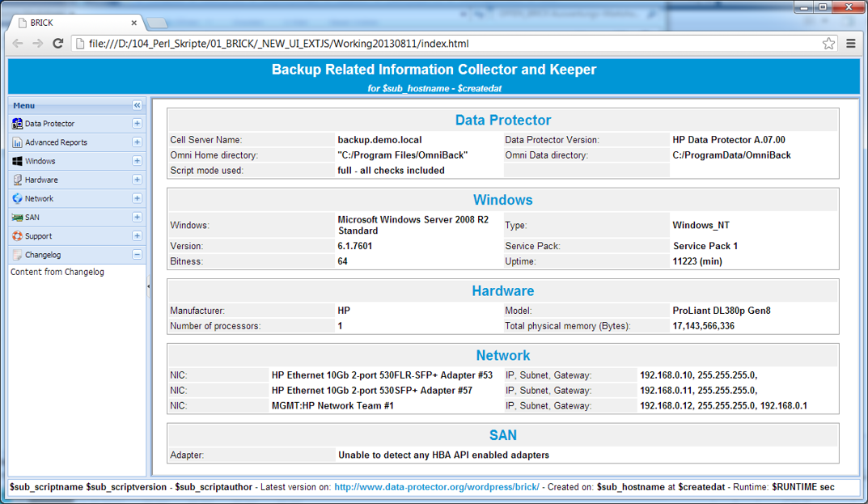This screenshot has width=868, height=504.
Task: Click the Hardware menu icon
Action: 17,180
